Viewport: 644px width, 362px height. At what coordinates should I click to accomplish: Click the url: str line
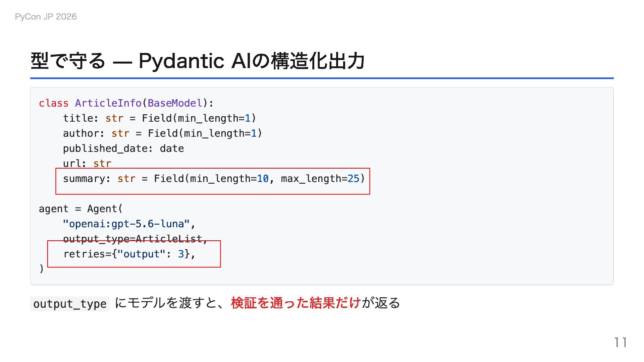tap(87, 163)
